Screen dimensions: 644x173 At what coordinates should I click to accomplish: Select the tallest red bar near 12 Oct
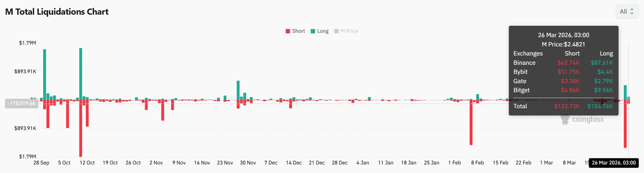pyautogui.click(x=81, y=128)
